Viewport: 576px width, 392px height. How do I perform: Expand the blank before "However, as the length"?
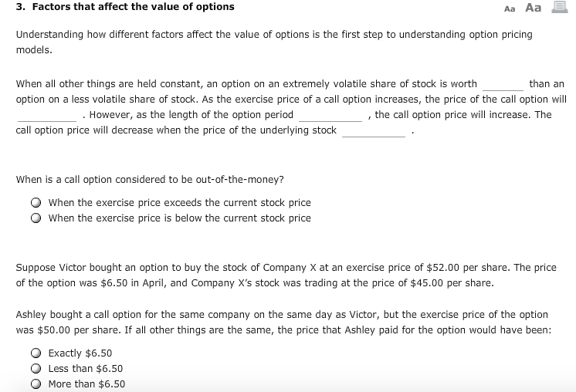(47, 116)
